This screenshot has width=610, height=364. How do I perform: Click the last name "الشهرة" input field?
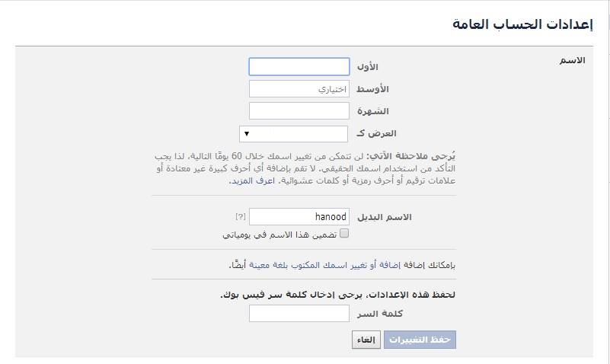click(x=299, y=111)
